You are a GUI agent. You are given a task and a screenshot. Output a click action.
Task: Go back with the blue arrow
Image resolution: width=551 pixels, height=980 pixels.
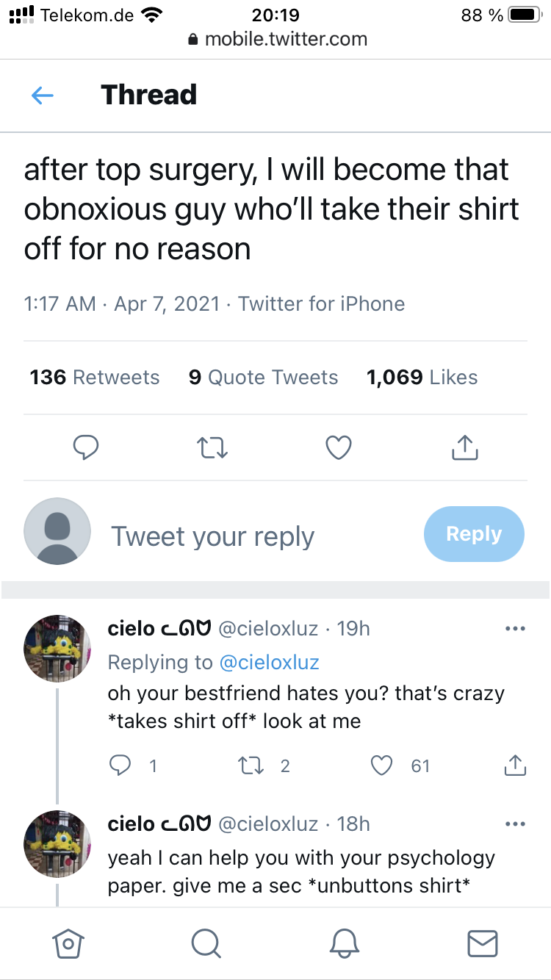click(43, 96)
